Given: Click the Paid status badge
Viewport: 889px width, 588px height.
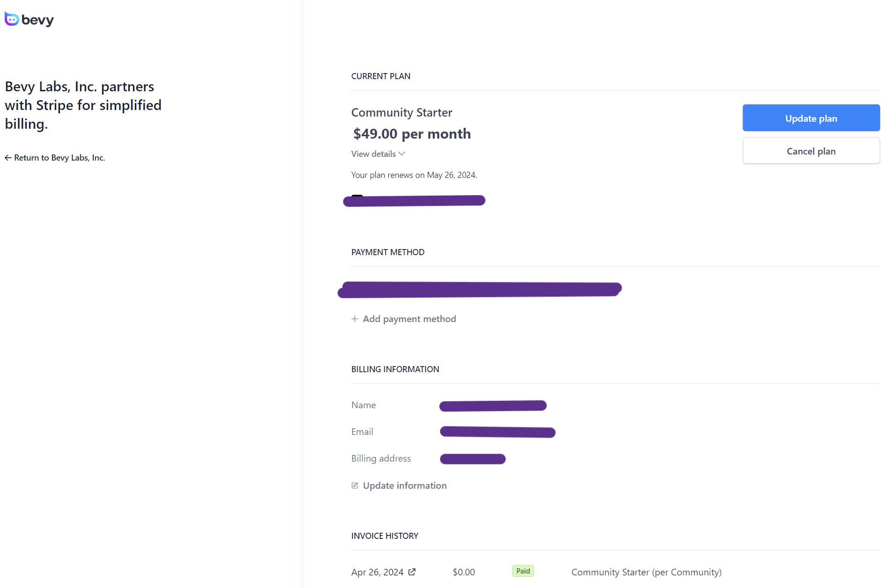Looking at the screenshot, I should [523, 571].
